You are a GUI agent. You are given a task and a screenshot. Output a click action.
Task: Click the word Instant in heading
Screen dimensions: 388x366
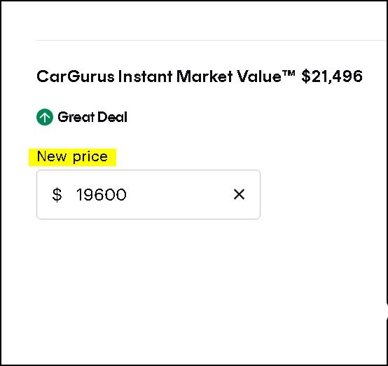point(145,76)
